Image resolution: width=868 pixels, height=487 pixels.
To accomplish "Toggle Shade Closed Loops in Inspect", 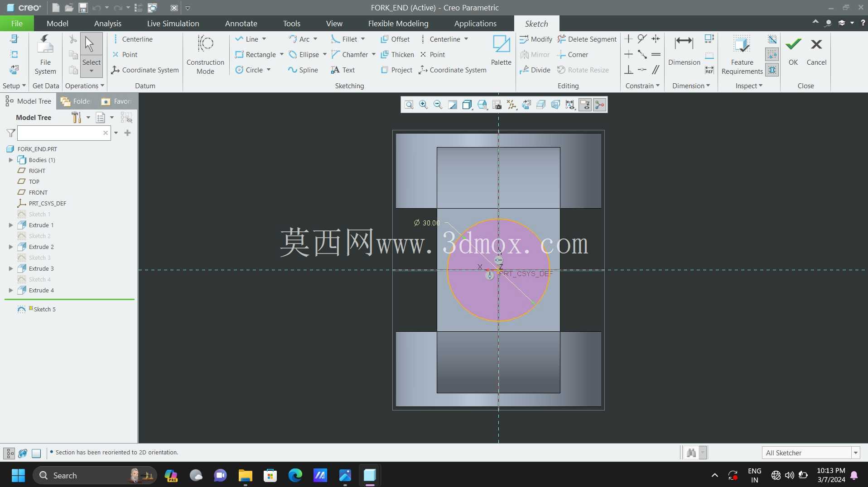I will click(x=772, y=70).
